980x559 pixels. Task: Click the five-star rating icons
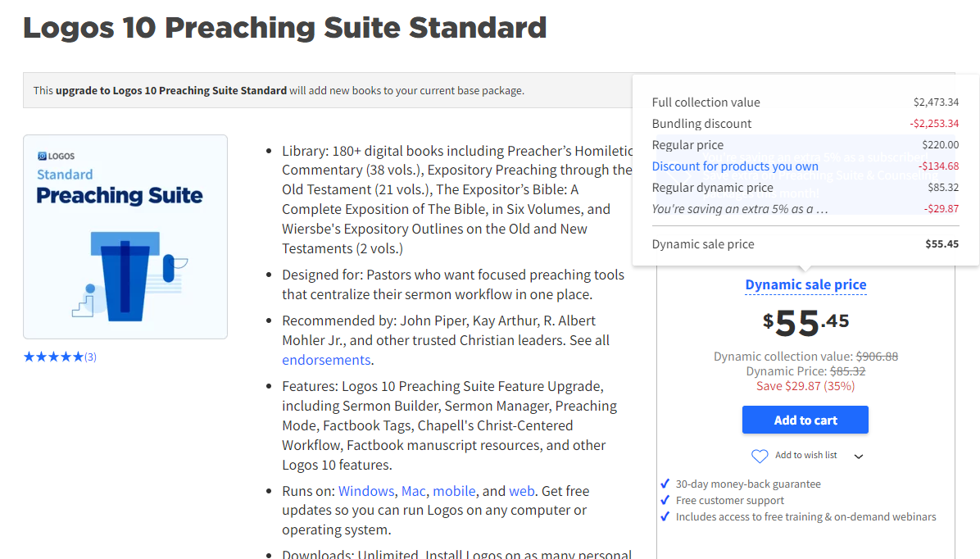53,357
